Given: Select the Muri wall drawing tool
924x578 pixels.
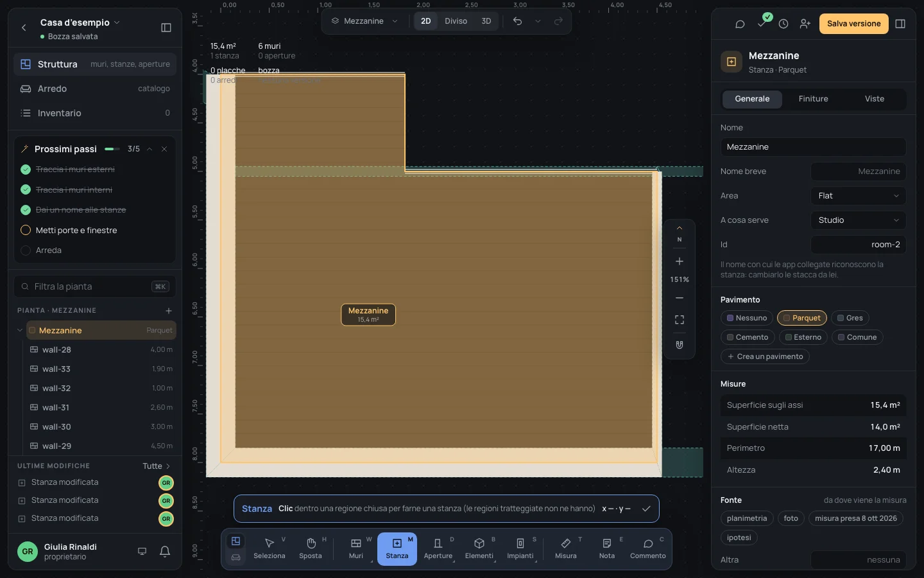Looking at the screenshot, I should [x=356, y=549].
